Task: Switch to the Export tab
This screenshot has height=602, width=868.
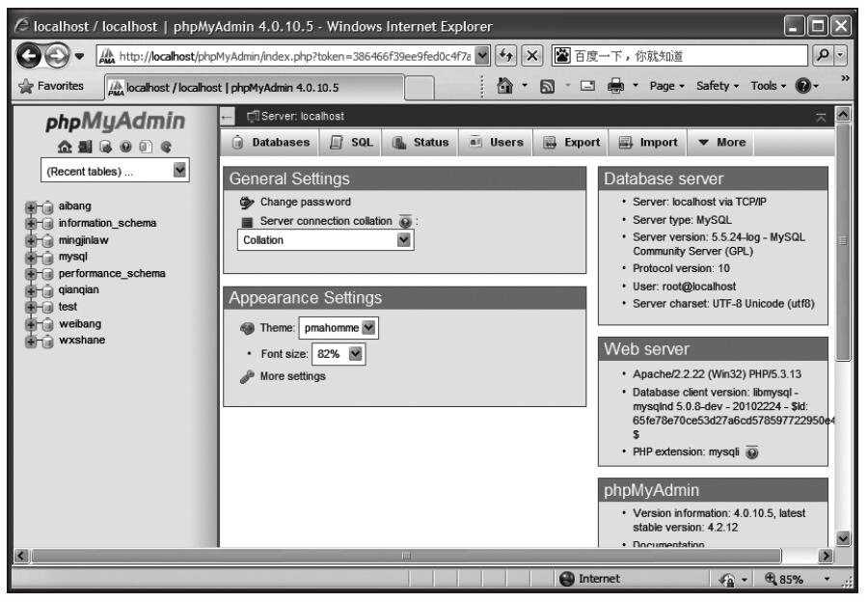Action: (571, 143)
